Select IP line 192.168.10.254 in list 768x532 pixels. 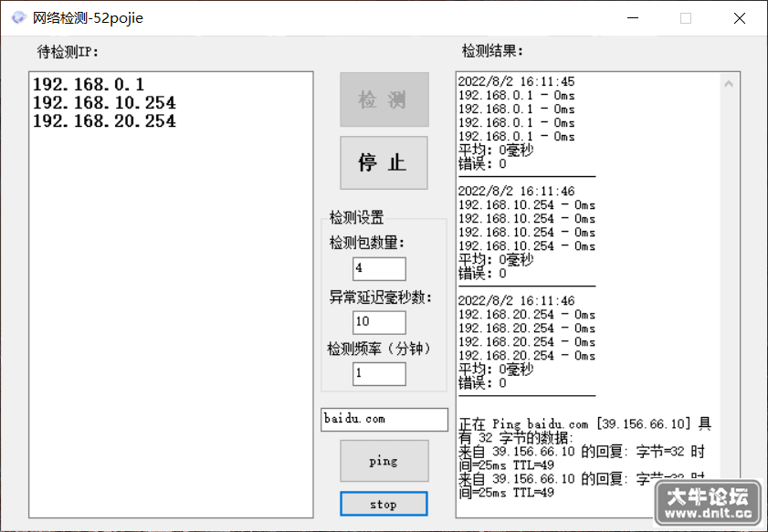[x=104, y=103]
